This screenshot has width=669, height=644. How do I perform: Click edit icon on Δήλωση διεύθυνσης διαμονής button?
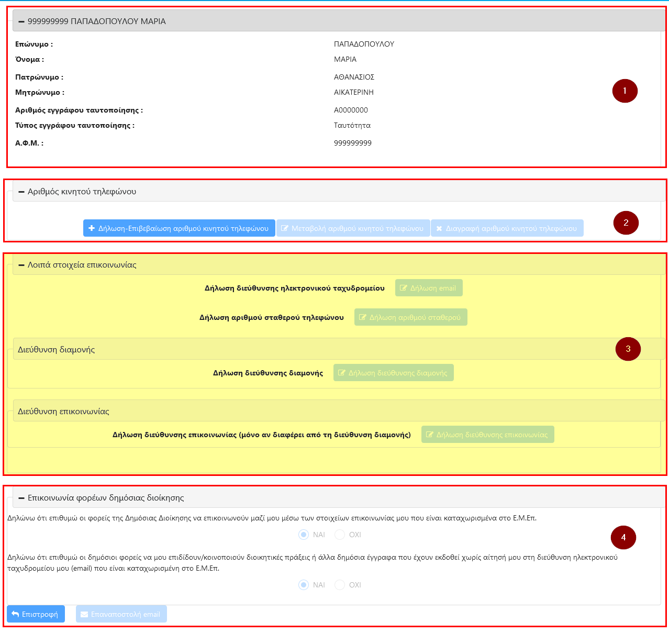pos(342,373)
